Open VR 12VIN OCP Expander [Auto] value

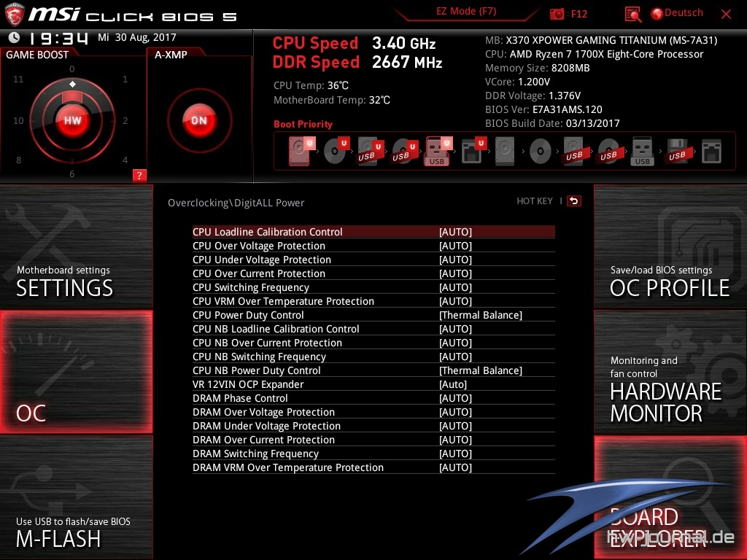[453, 384]
